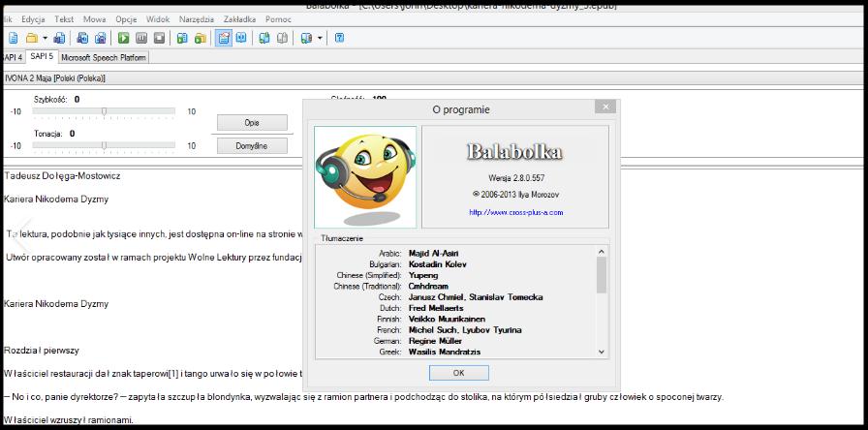Screen dimensions: 868x430
Task: Select Michel Such, Lyubov Tyurina row
Action: [465, 330]
